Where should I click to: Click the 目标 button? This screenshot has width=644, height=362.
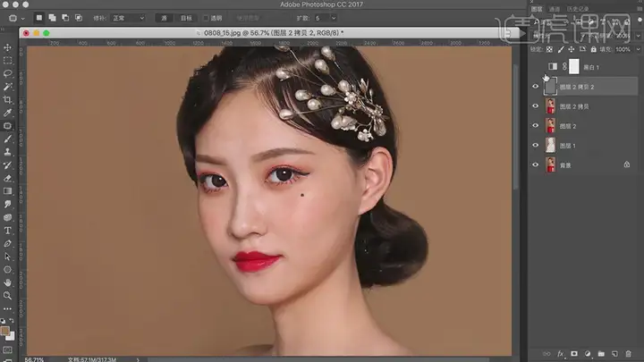click(186, 18)
